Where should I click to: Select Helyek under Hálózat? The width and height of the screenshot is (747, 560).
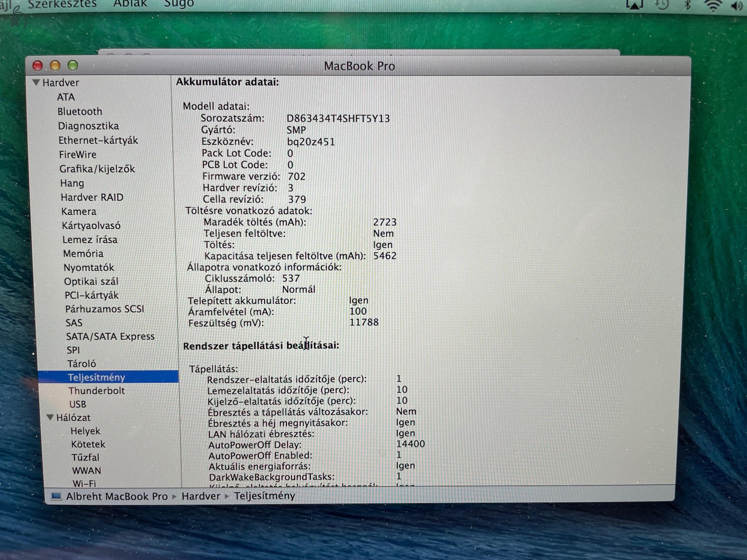[x=85, y=431]
